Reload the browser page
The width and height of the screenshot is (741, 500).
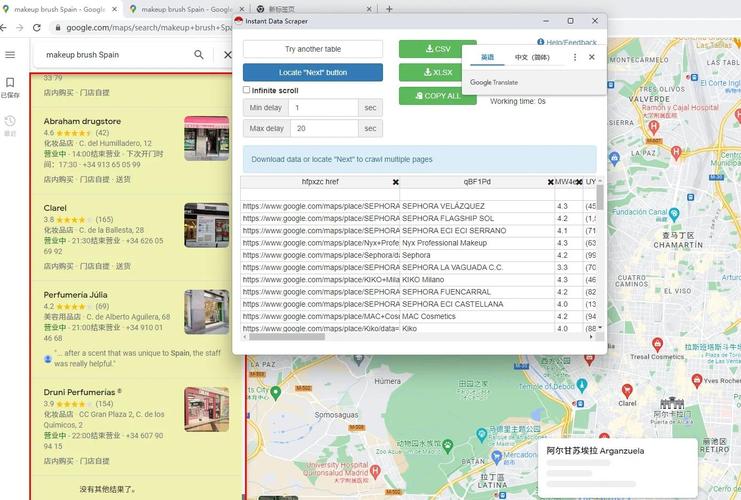point(36,28)
